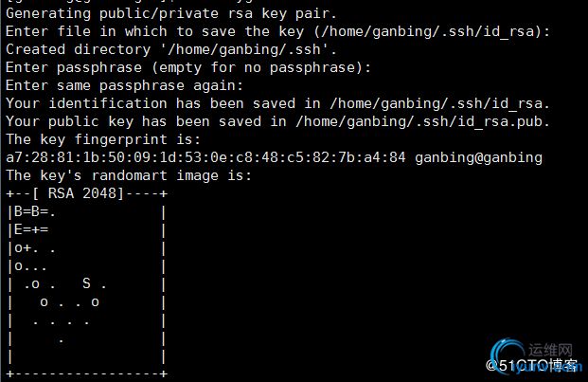Click the 'E=+=' randomart row
Image resolution: width=588 pixels, height=382 pixels.
[x=30, y=229]
